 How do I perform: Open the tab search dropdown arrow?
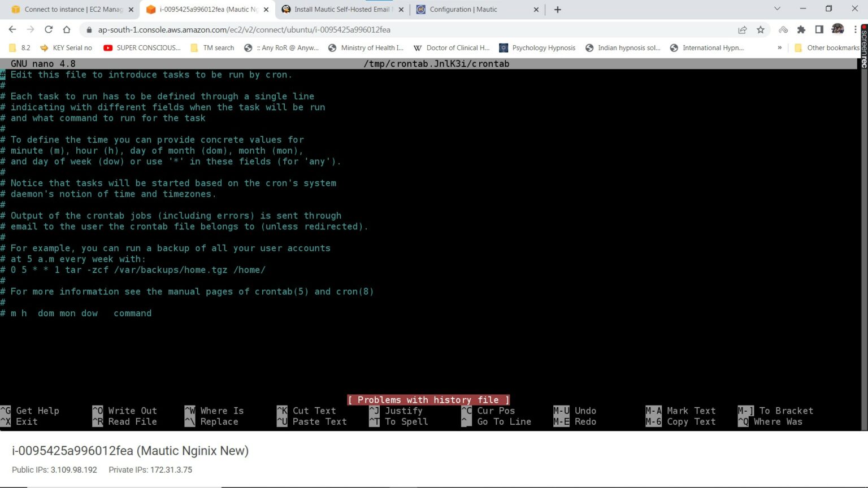[x=776, y=9]
